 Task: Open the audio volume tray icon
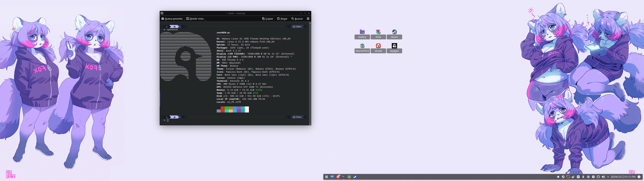603,177
